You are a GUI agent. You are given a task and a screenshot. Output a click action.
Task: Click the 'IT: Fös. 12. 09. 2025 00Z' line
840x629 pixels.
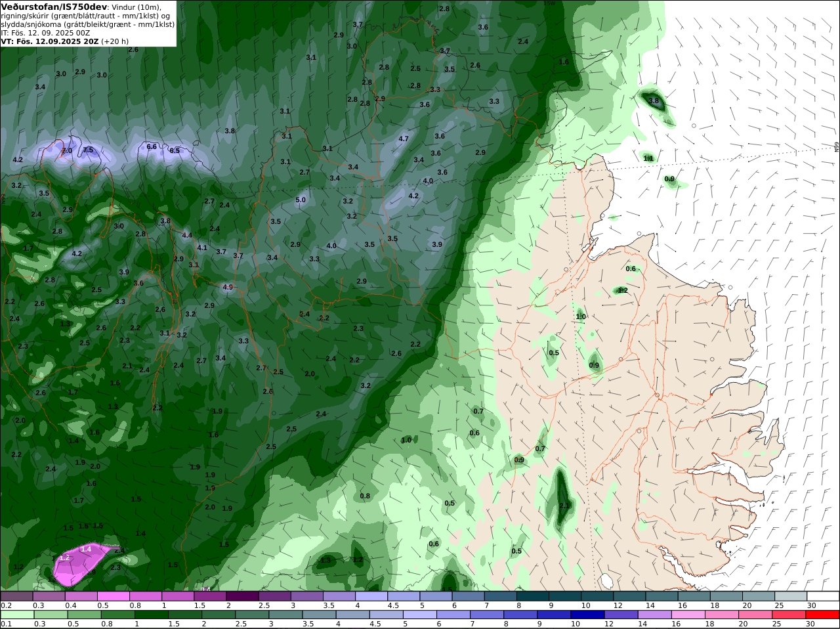pyautogui.click(x=45, y=32)
